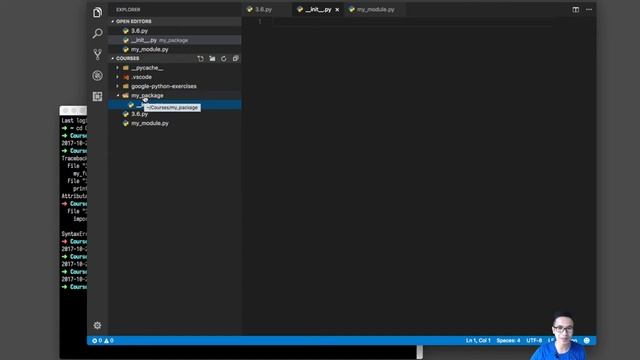Change encoding via UTF-8 status item

pyautogui.click(x=534, y=340)
